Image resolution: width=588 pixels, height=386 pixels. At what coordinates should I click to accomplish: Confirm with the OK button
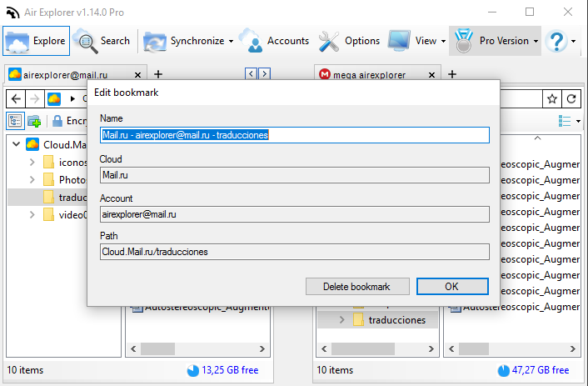tap(452, 287)
